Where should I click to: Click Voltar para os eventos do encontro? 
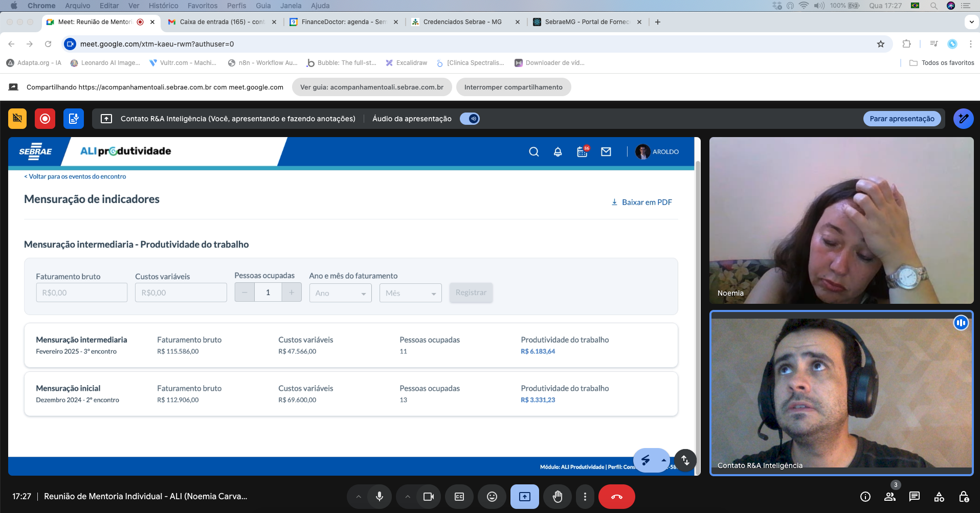click(75, 176)
